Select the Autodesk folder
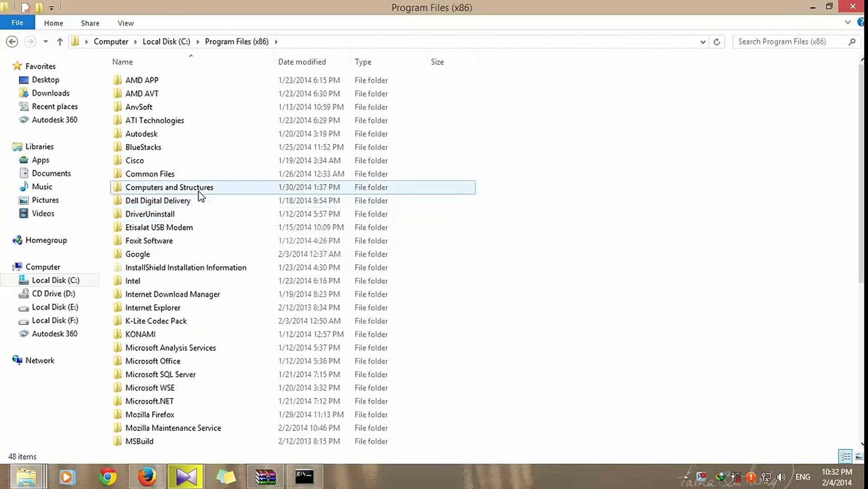 (293, 134)
